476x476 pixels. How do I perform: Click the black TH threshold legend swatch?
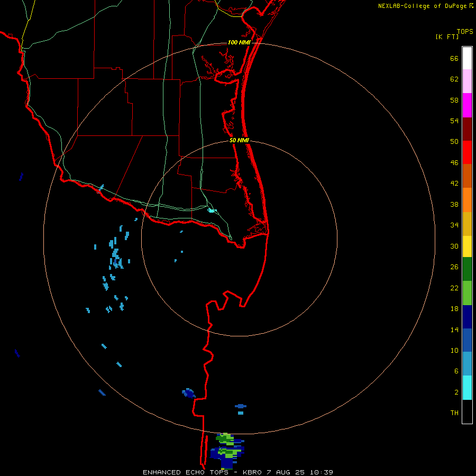[467, 411]
